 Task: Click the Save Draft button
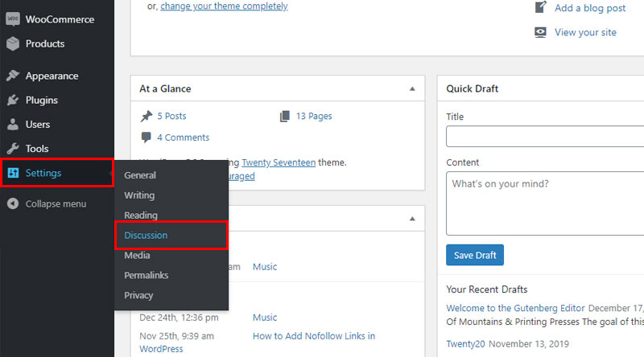tap(475, 255)
